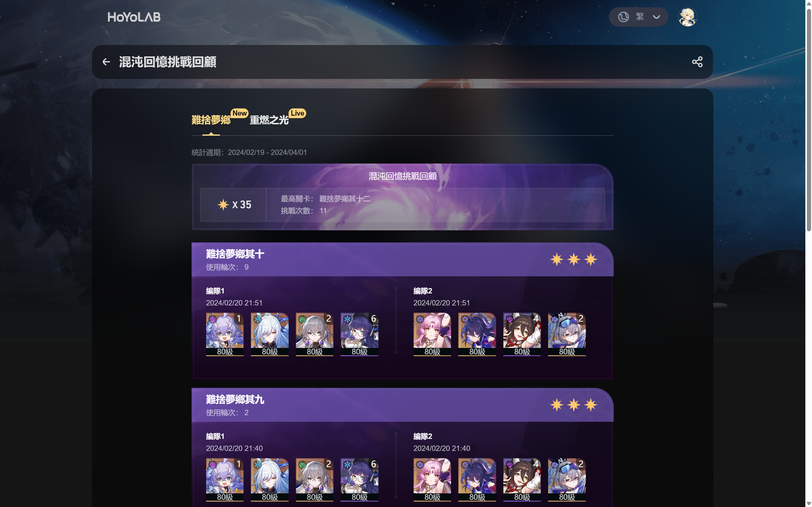The width and height of the screenshot is (812, 507).
Task: Expand the 繁 language dropdown chevron
Action: 657,17
